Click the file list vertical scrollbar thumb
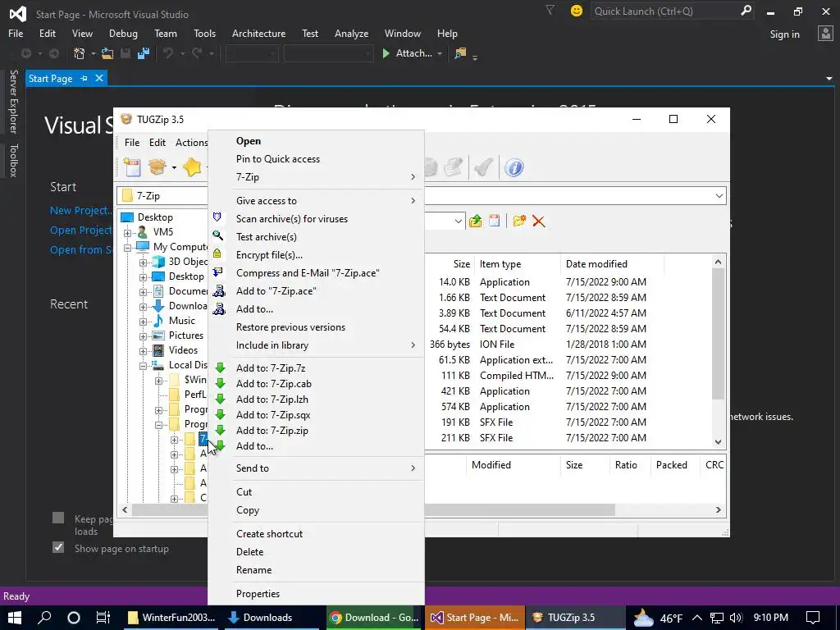This screenshot has height=630, width=840. 718,333
